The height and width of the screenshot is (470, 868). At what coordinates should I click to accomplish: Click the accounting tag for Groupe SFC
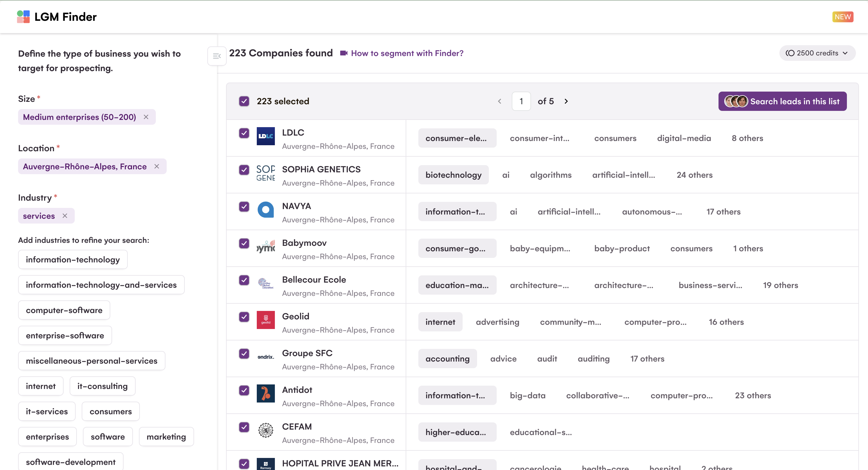447,359
